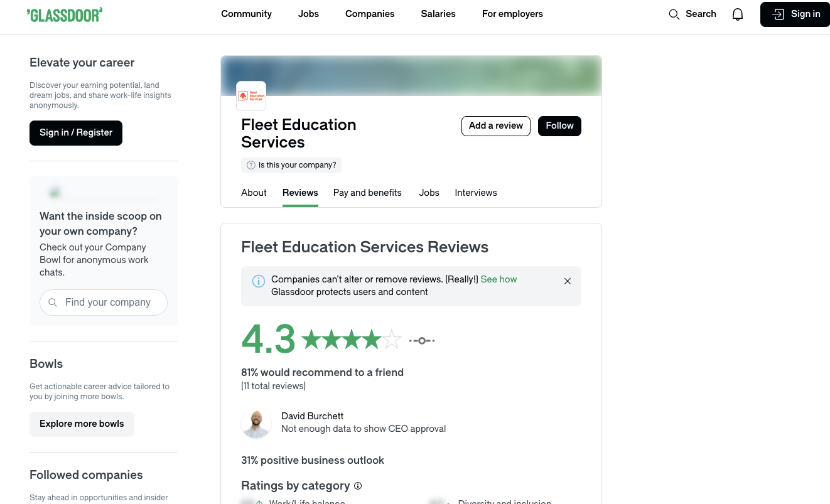Viewport: 830px width, 504px height.
Task: Click the fourth green star rating
Action: pos(372,339)
